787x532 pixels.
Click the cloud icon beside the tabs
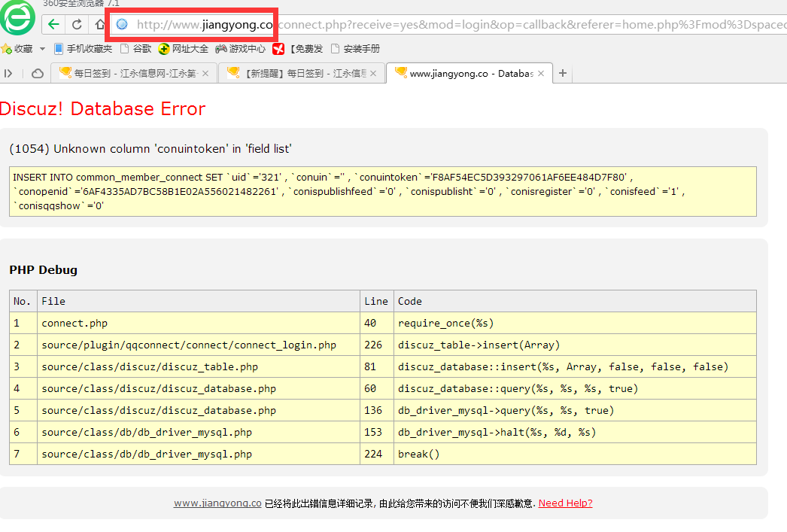38,73
